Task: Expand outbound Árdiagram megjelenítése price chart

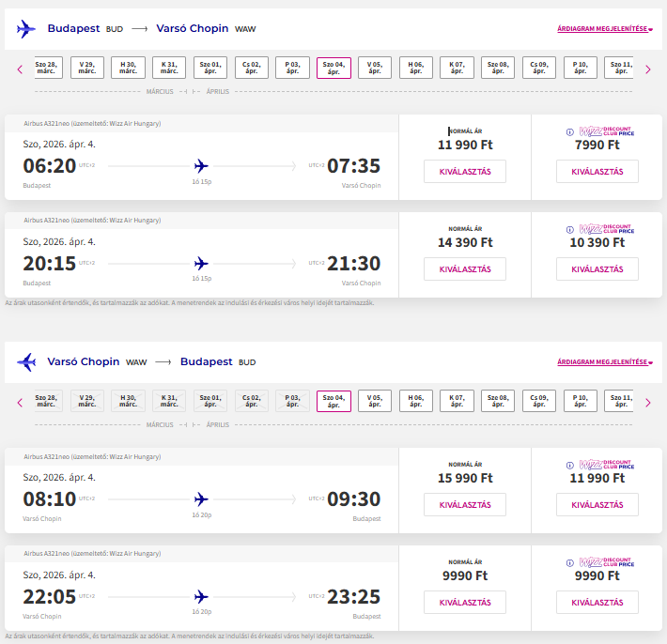Action: pos(604,29)
